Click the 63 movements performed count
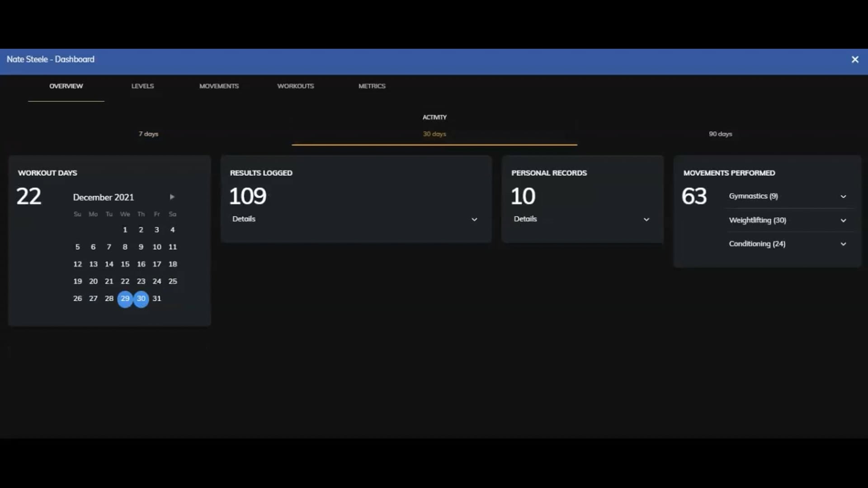Screen dimensions: 868x488 (x=694, y=196)
